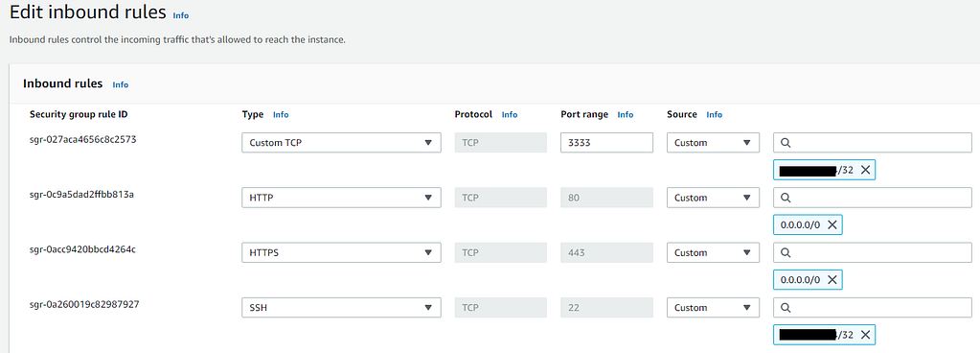Viewport: 980px width, 353px height.
Task: Open the SSH type dropdown
Action: pyautogui.click(x=341, y=308)
